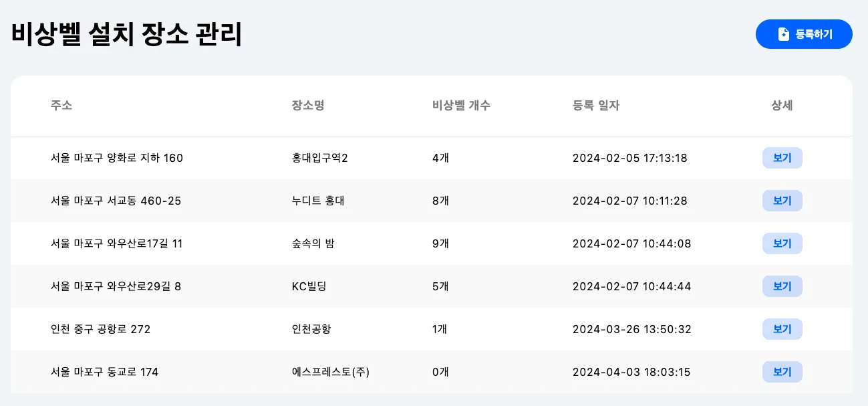The height and width of the screenshot is (406, 868).
Task: Click the file-plus icon in 등록하기 button
Action: tap(784, 34)
